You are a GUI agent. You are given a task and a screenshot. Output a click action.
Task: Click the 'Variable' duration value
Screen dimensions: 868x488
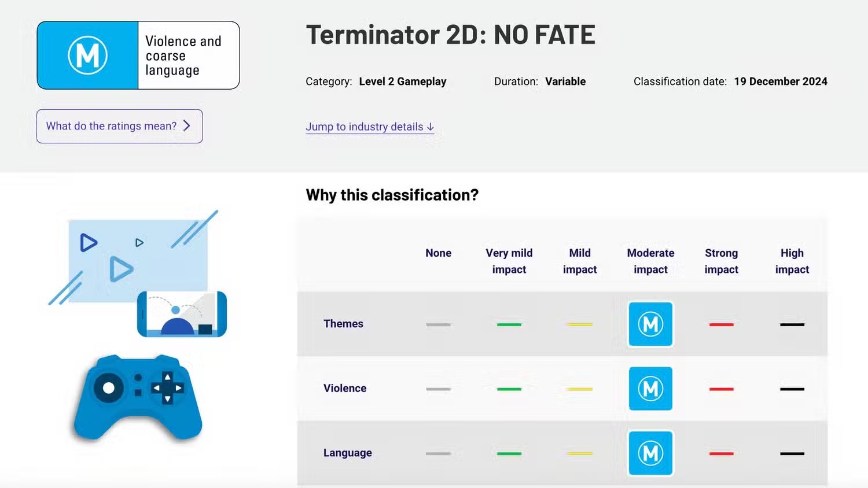coord(565,82)
